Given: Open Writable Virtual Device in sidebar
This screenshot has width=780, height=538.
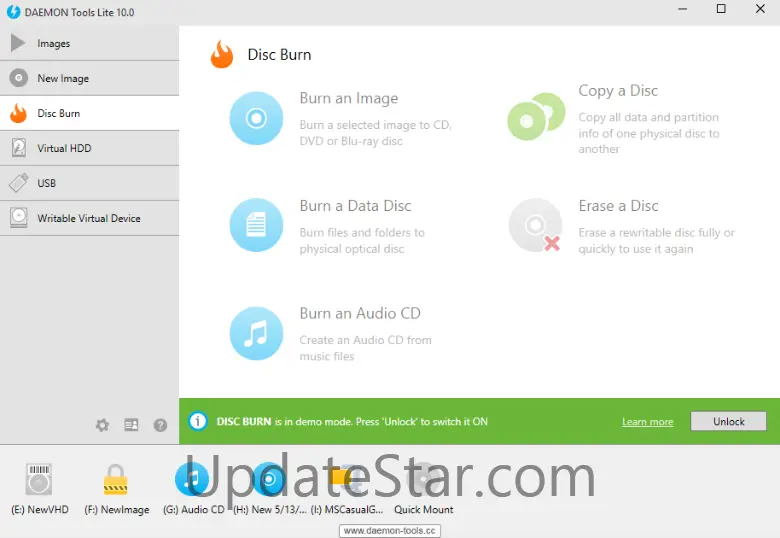Looking at the screenshot, I should click(90, 218).
